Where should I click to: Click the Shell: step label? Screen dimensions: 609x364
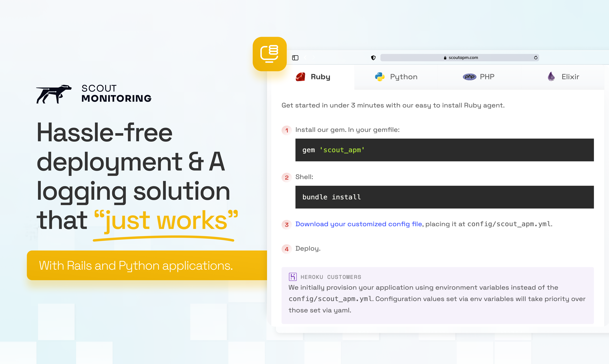click(x=304, y=177)
